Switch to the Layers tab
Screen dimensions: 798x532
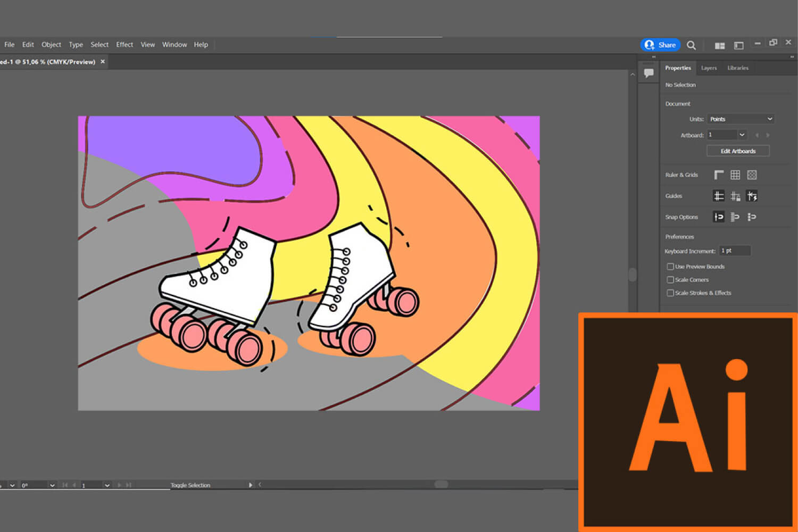pyautogui.click(x=709, y=68)
